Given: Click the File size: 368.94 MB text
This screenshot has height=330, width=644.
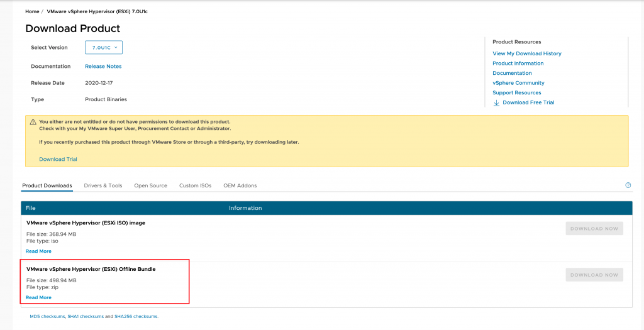Looking at the screenshot, I should (x=52, y=234).
